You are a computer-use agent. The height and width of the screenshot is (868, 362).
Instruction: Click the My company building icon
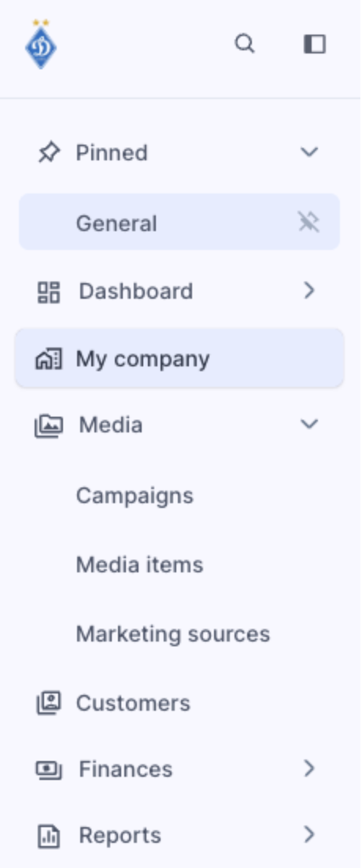point(49,359)
